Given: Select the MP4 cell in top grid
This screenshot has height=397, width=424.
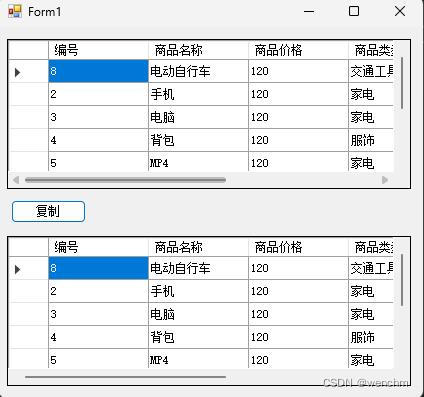Looking at the screenshot, I should pyautogui.click(x=198, y=162).
